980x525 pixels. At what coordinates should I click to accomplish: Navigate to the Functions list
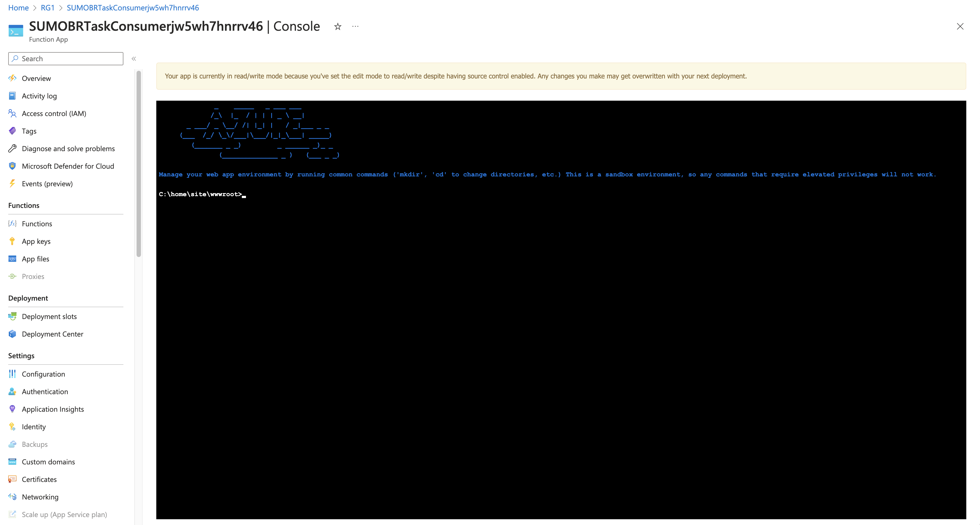click(36, 224)
